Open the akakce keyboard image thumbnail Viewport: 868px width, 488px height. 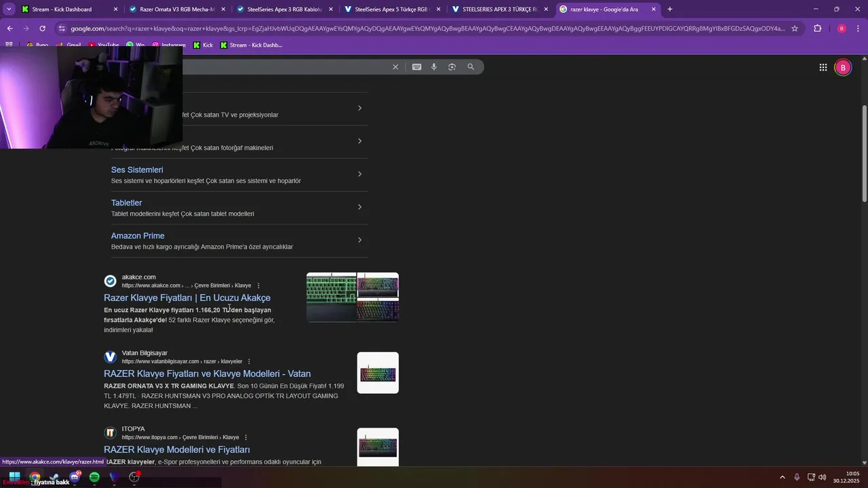[x=353, y=297]
